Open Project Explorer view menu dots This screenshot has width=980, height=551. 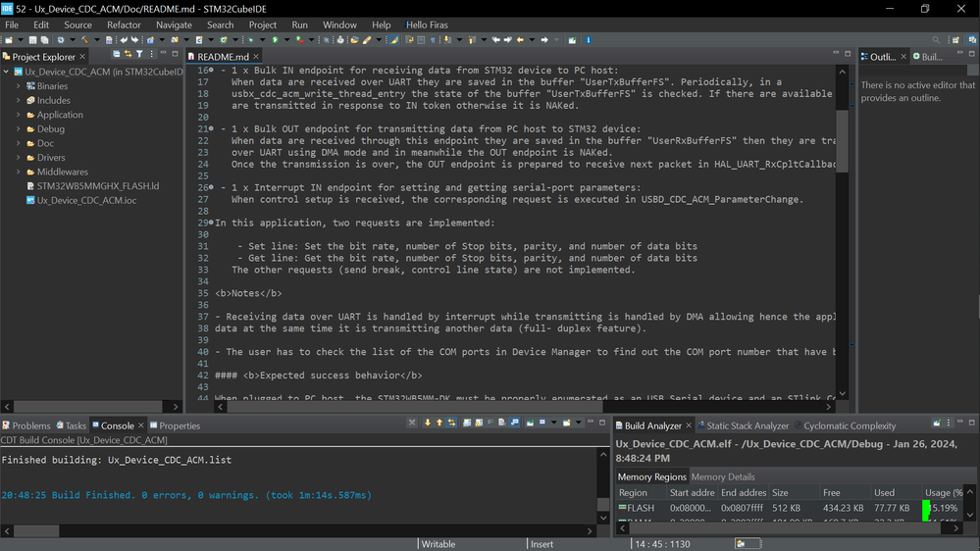point(151,54)
